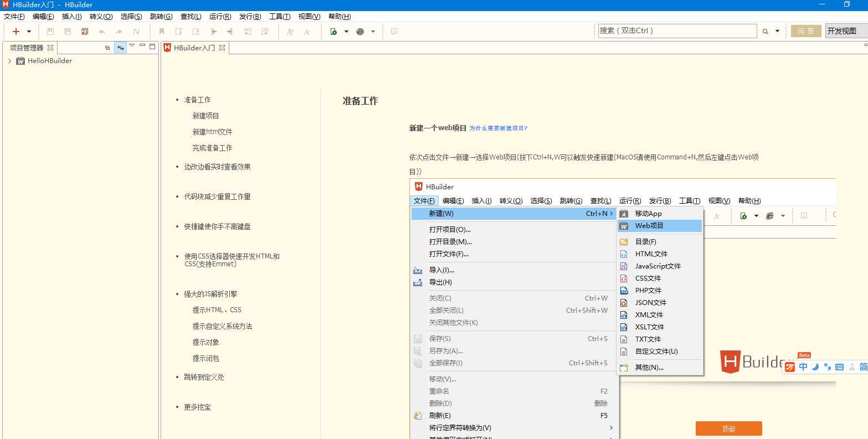
Task: Click the Redo arrow icon
Action: pyautogui.click(x=118, y=32)
